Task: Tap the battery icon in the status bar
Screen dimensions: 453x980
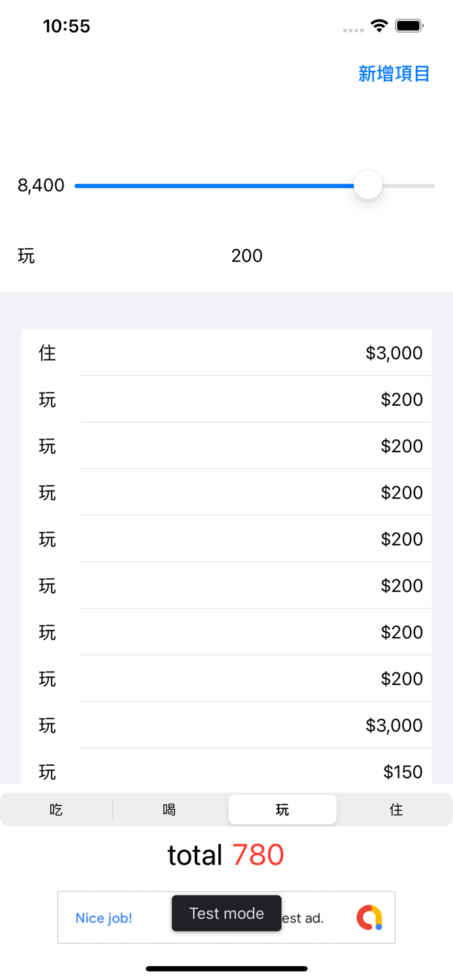Action: click(x=410, y=26)
